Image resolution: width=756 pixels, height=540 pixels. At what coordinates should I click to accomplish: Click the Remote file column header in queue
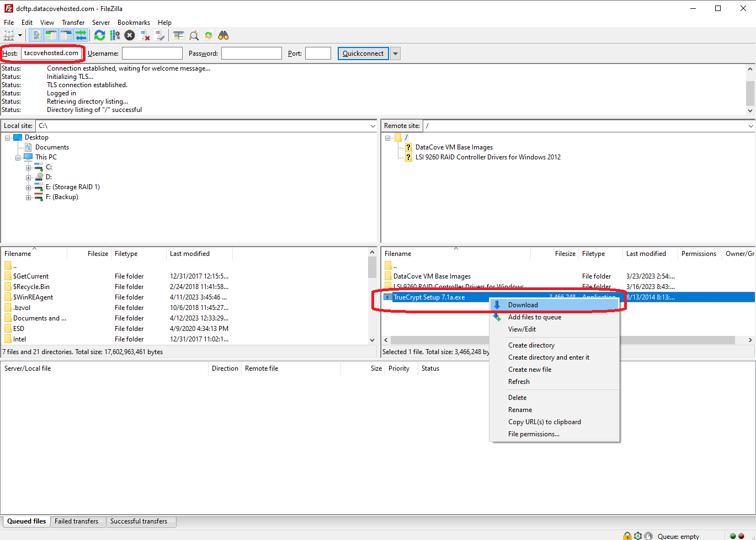coord(291,368)
